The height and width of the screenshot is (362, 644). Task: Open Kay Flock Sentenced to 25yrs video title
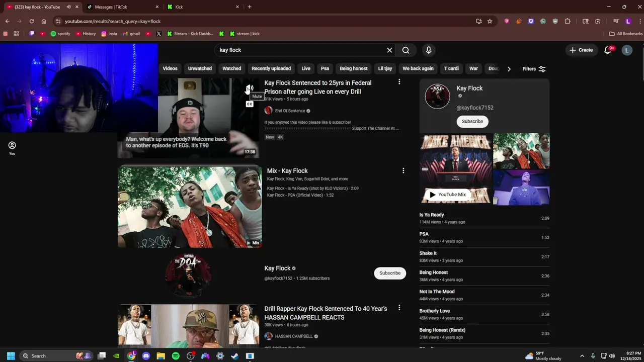tap(318, 87)
